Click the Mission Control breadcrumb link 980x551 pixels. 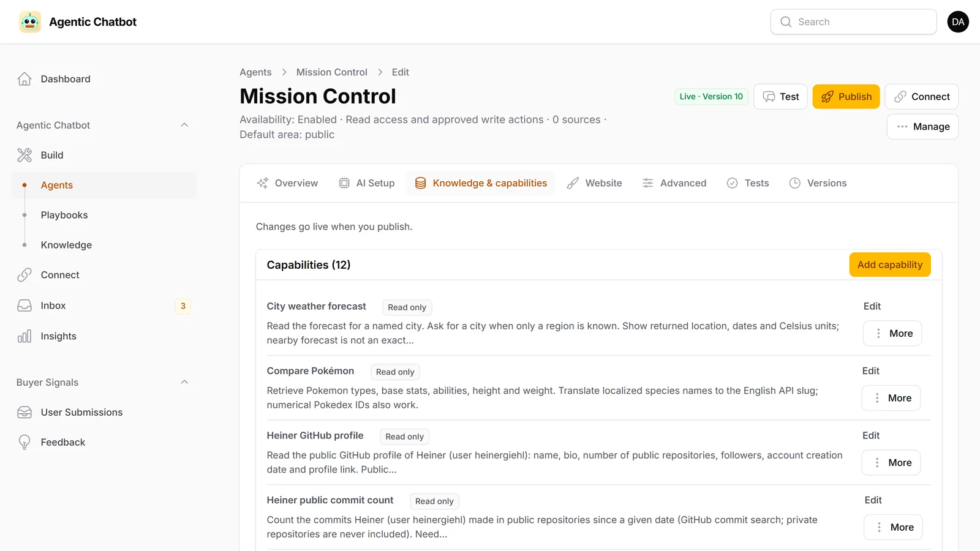(332, 72)
